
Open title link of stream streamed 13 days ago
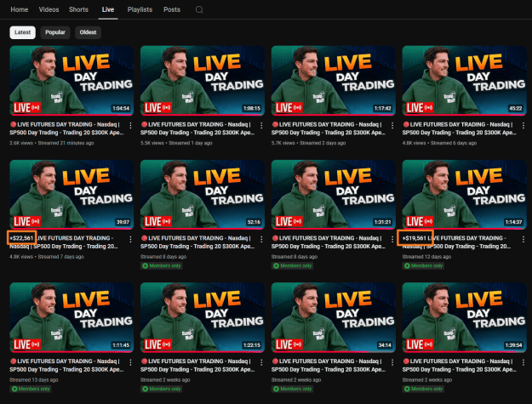click(x=67, y=366)
